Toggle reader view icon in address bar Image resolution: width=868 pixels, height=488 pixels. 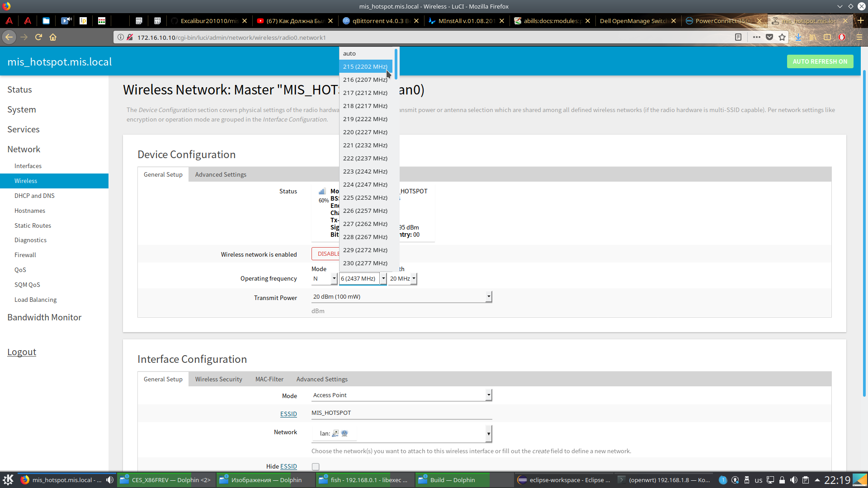(x=738, y=37)
